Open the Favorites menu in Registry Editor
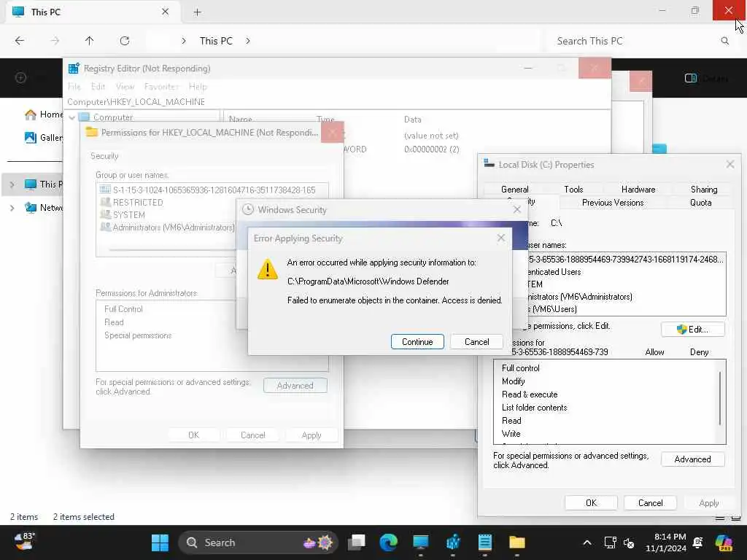747x560 pixels. coord(161,86)
